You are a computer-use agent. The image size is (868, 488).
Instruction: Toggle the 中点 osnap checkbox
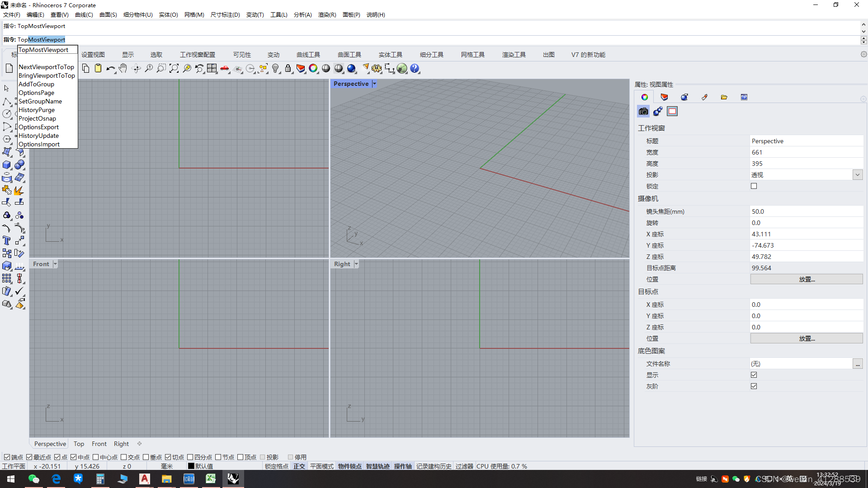point(74,457)
